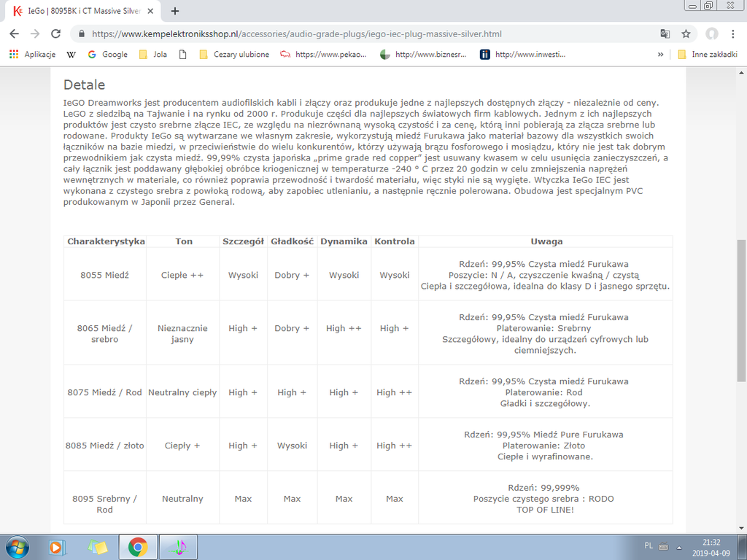The width and height of the screenshot is (747, 560).
Task: Click the Ton column header
Action: (x=183, y=241)
